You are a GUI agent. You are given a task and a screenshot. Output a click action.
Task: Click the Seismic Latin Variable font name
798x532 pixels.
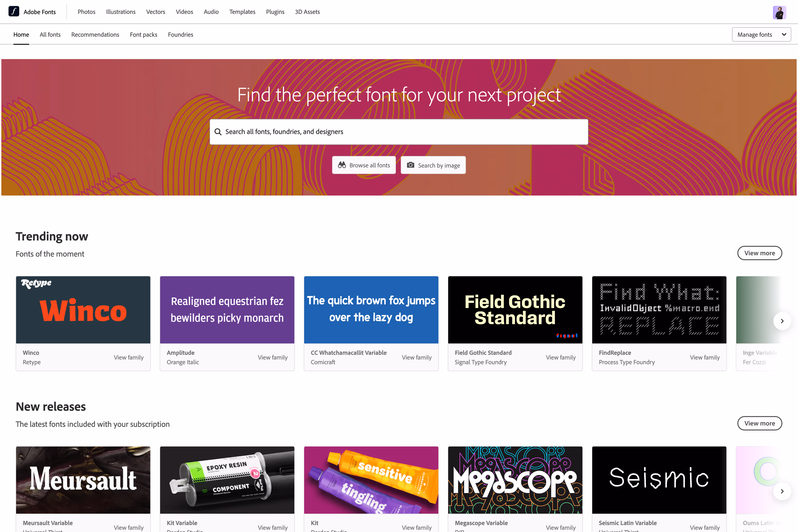point(628,523)
